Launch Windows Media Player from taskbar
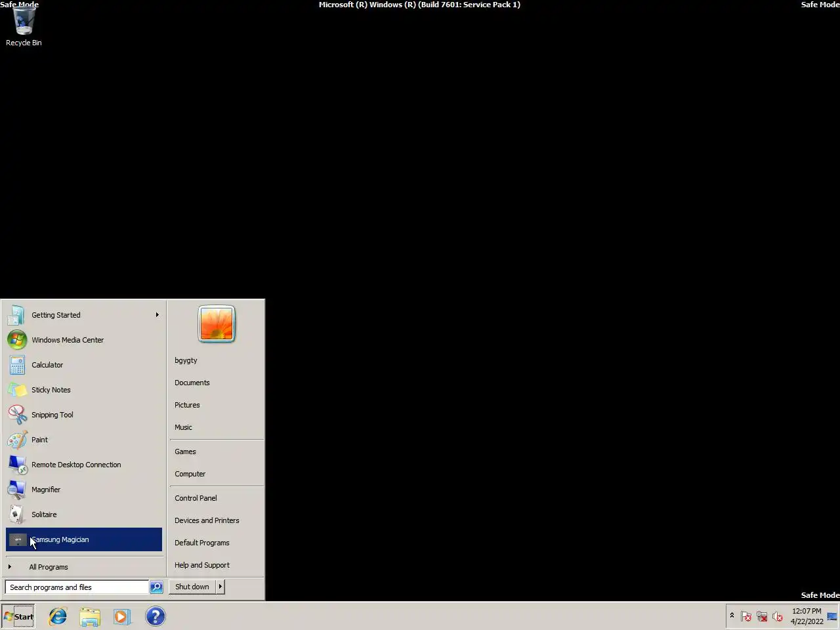Viewport: 840px width, 630px height. 122,616
